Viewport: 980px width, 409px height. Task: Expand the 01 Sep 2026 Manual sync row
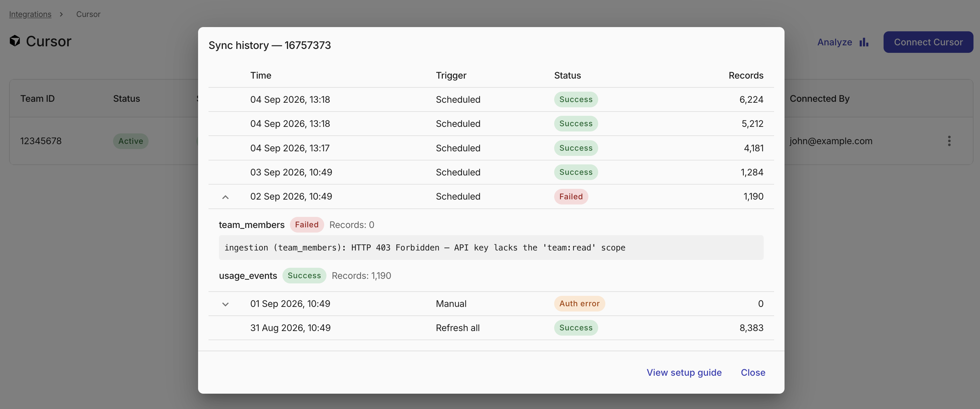pyautogui.click(x=225, y=304)
